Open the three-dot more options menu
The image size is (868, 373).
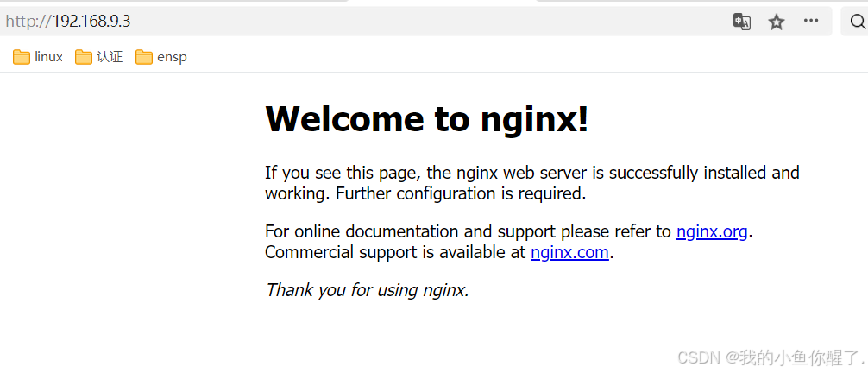click(811, 21)
